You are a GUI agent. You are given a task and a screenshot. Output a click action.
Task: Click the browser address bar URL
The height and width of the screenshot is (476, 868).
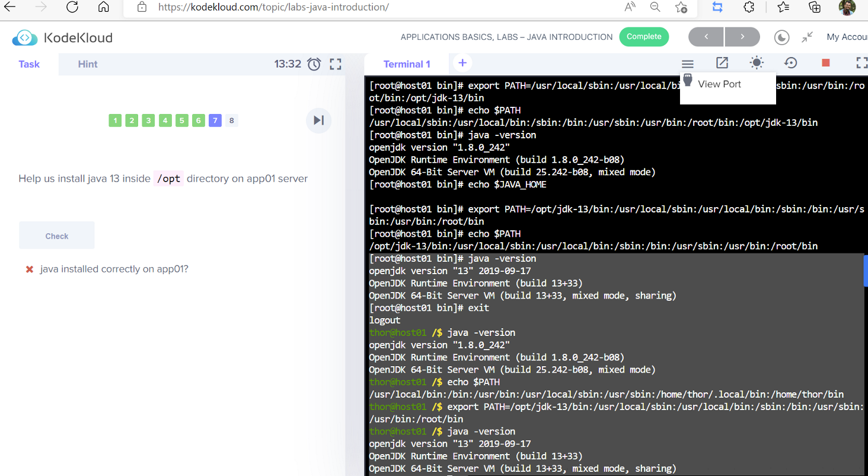click(x=273, y=7)
